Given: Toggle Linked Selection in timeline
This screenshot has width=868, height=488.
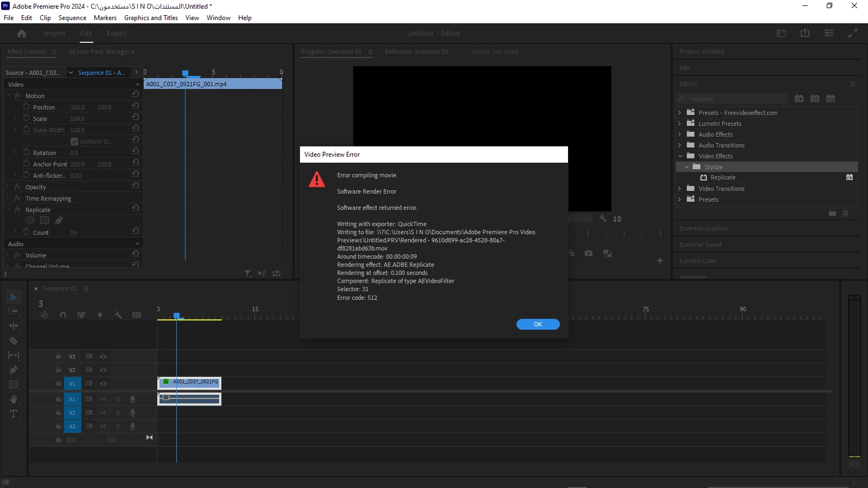Looking at the screenshot, I should (x=81, y=315).
